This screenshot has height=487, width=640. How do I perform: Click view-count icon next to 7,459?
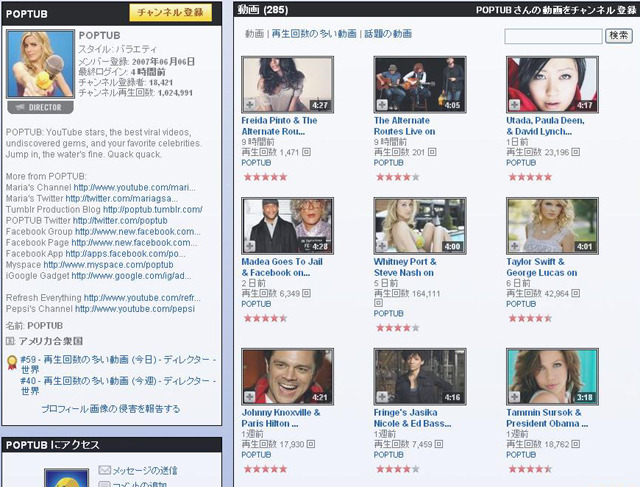click(438, 444)
